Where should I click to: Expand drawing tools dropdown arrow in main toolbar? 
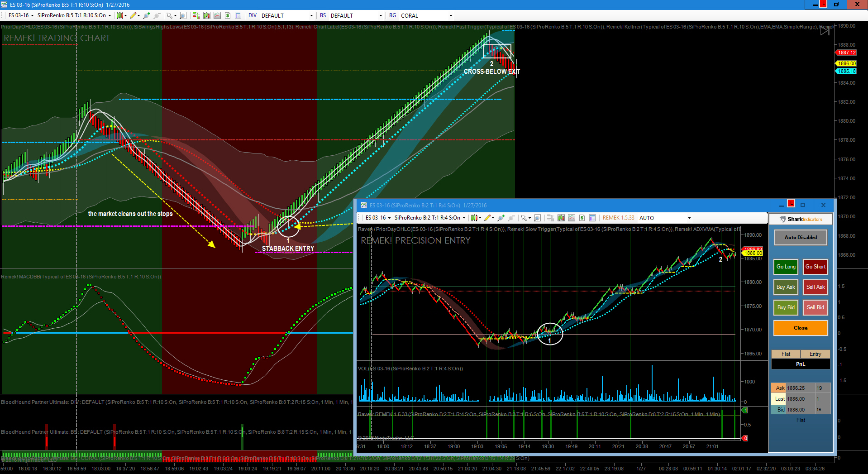point(138,16)
